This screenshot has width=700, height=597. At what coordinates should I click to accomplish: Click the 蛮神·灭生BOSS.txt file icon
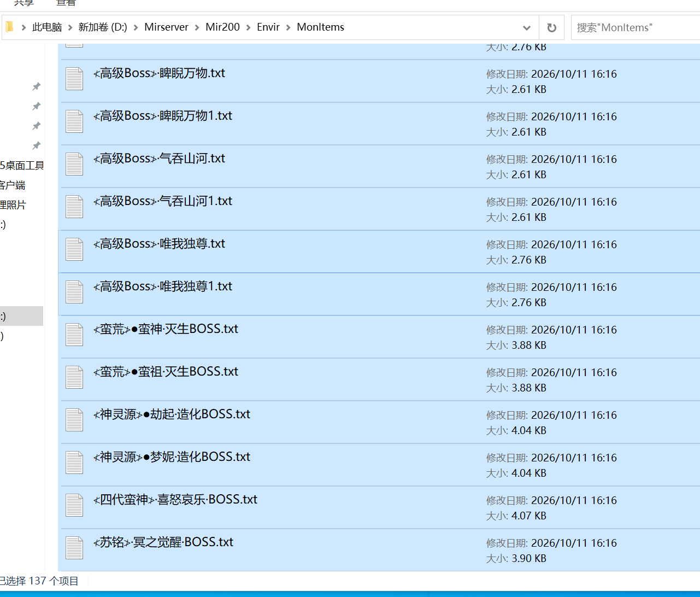tap(74, 335)
